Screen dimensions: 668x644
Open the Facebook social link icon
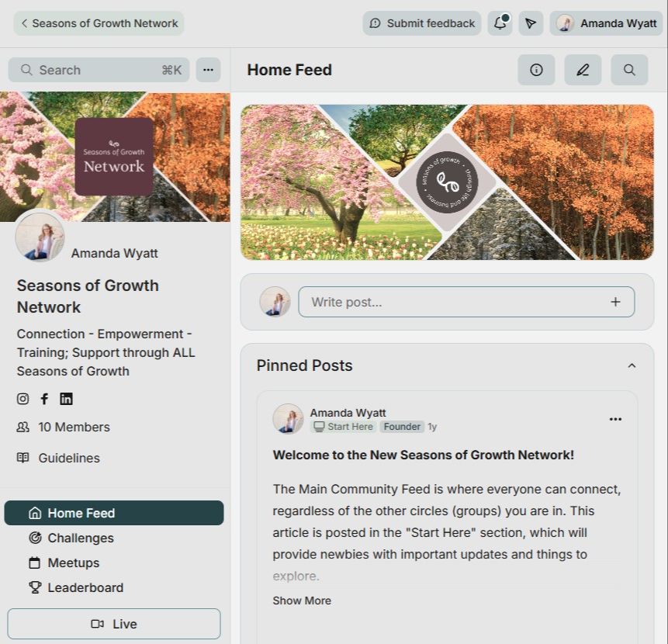tap(44, 399)
